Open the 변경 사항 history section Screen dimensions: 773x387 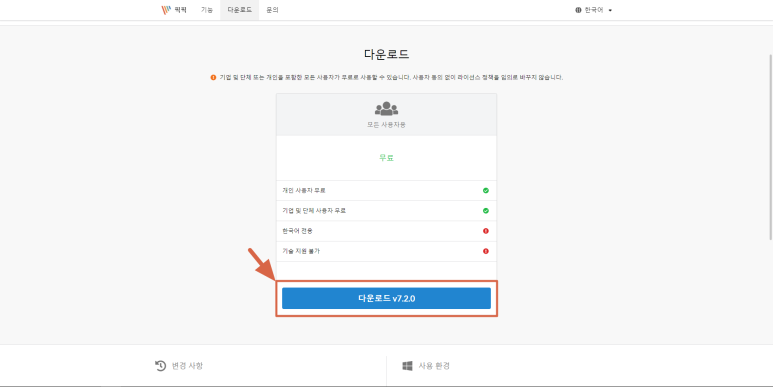(x=179, y=366)
